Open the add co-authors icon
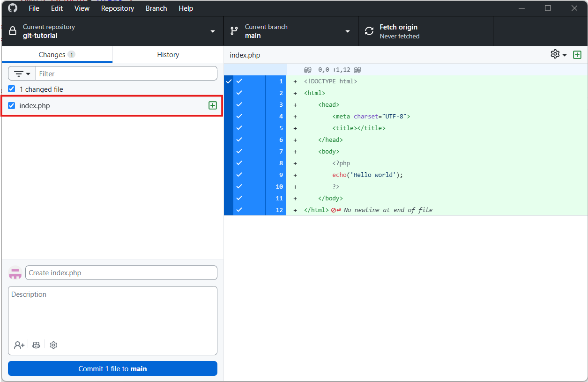The height and width of the screenshot is (382, 588). (x=19, y=345)
